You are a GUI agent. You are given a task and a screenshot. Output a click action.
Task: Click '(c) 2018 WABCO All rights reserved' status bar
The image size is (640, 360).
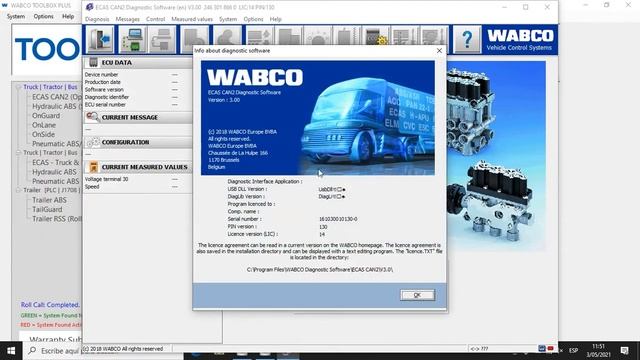tap(122, 349)
